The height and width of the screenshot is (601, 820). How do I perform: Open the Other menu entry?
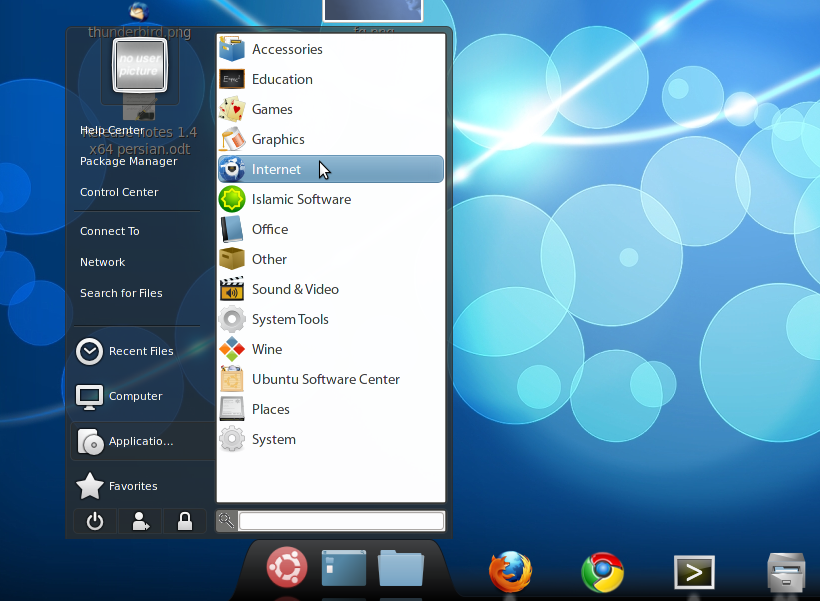[331, 259]
